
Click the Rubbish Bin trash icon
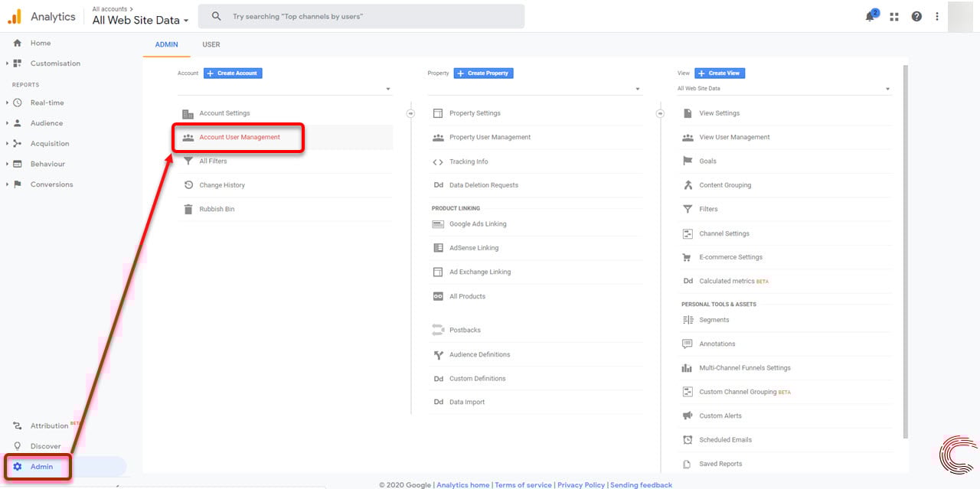point(188,209)
